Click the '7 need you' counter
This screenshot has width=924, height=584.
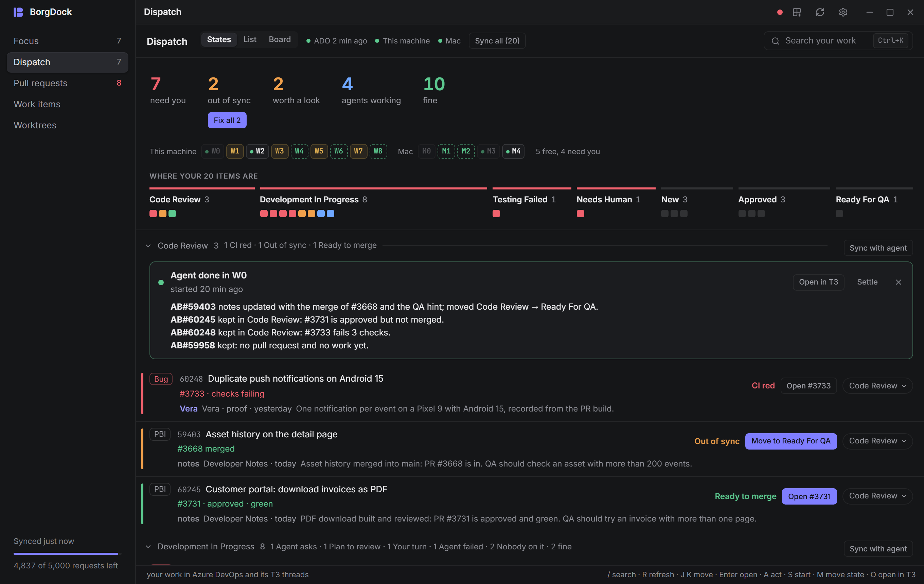tap(168, 91)
